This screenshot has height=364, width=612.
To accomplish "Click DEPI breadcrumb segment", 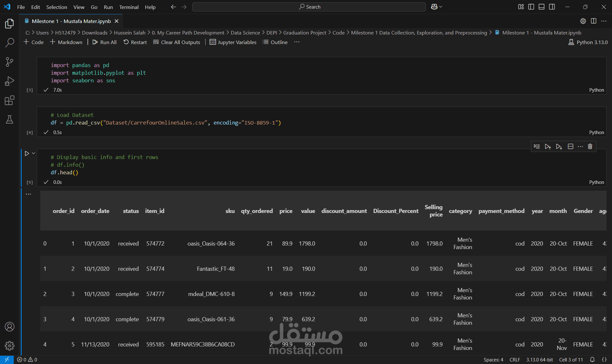I will coord(272,33).
